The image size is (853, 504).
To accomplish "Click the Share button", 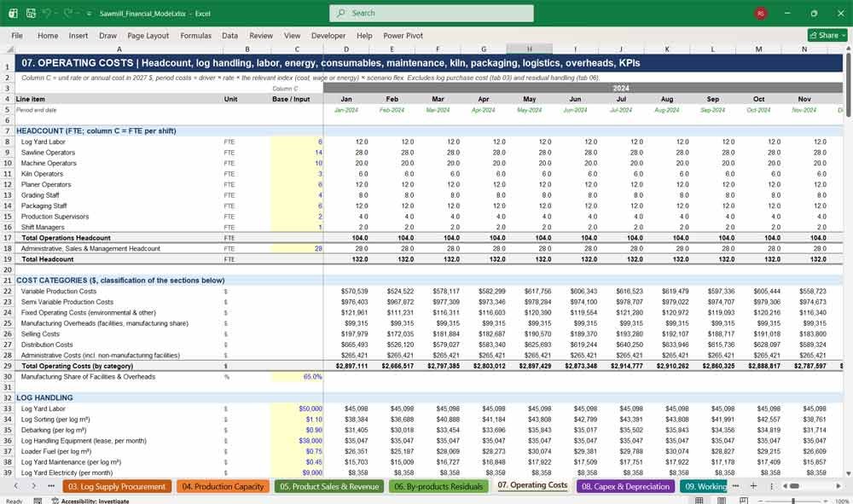I will [827, 35].
